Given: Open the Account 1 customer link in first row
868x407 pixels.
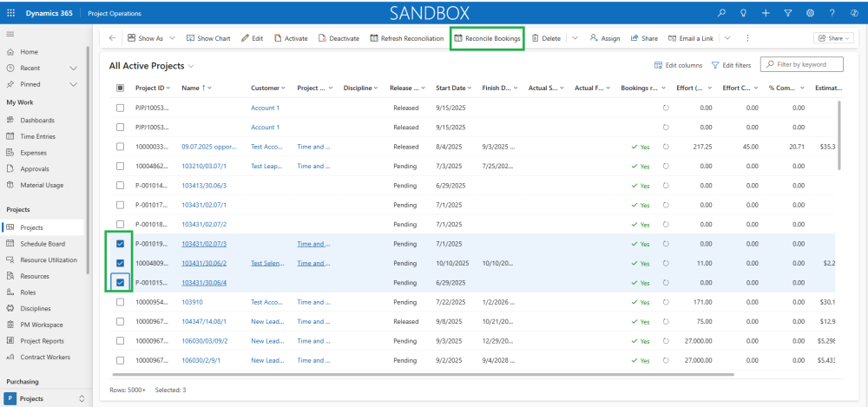Looking at the screenshot, I should (265, 108).
